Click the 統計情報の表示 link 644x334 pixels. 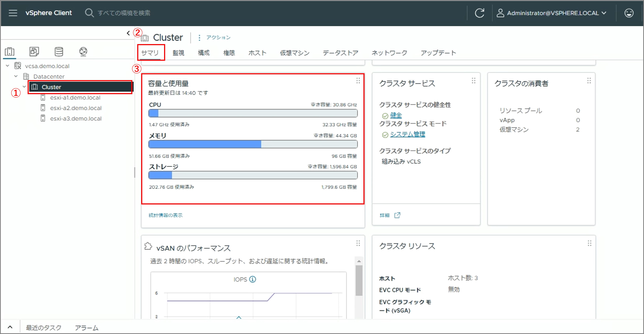(165, 215)
